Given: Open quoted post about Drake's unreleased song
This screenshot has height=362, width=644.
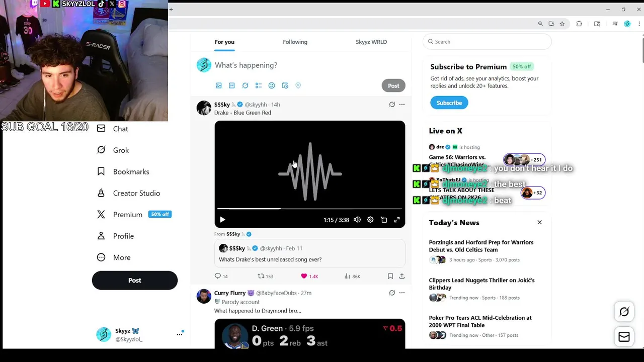Looking at the screenshot, I should click(x=309, y=254).
